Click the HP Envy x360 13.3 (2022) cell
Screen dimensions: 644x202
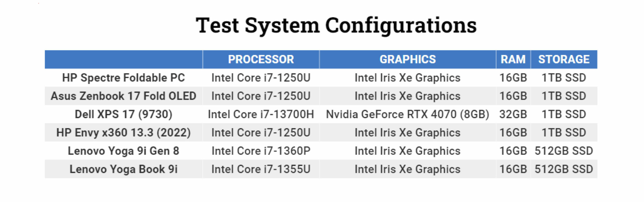(124, 133)
